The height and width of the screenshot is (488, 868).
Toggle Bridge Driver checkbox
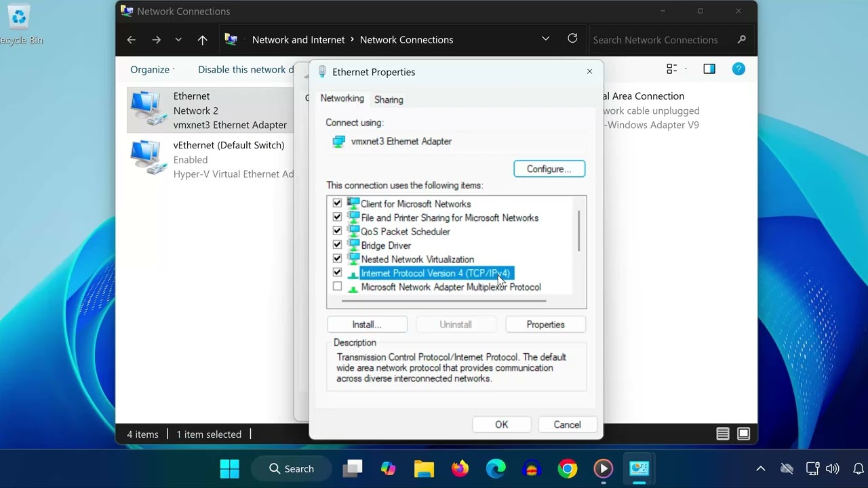click(337, 245)
